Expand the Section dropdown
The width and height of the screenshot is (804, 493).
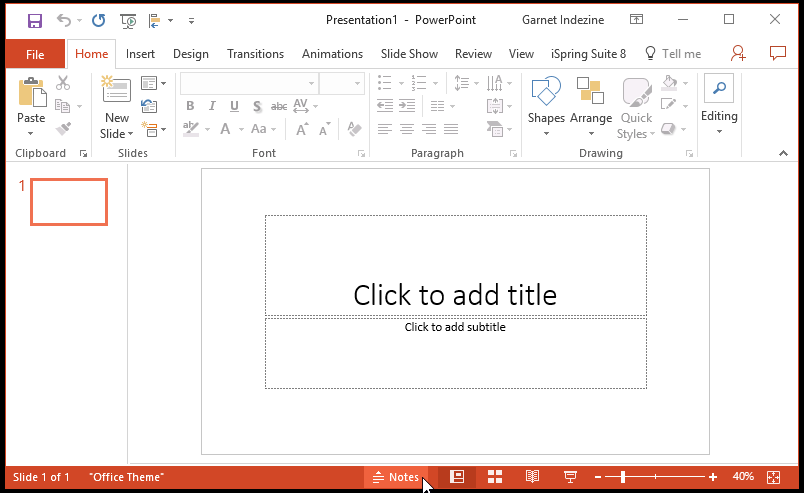(153, 129)
